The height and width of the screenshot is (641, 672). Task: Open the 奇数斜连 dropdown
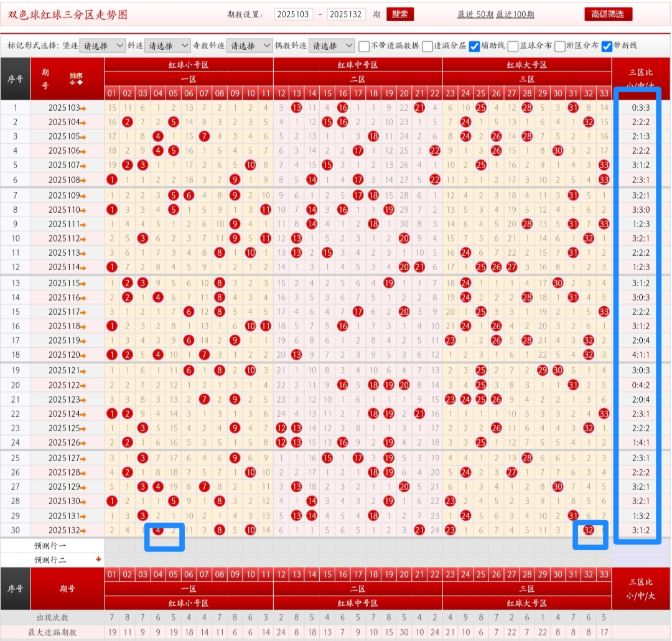click(250, 46)
